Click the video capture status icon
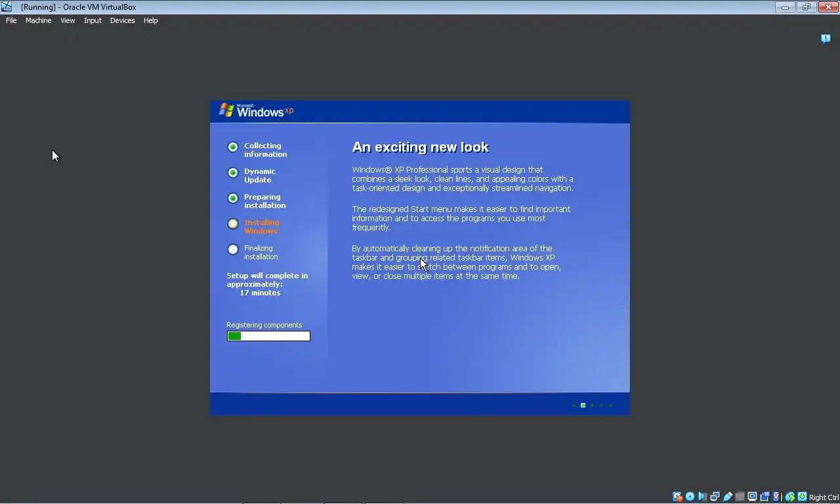The image size is (840, 504). coord(765,497)
